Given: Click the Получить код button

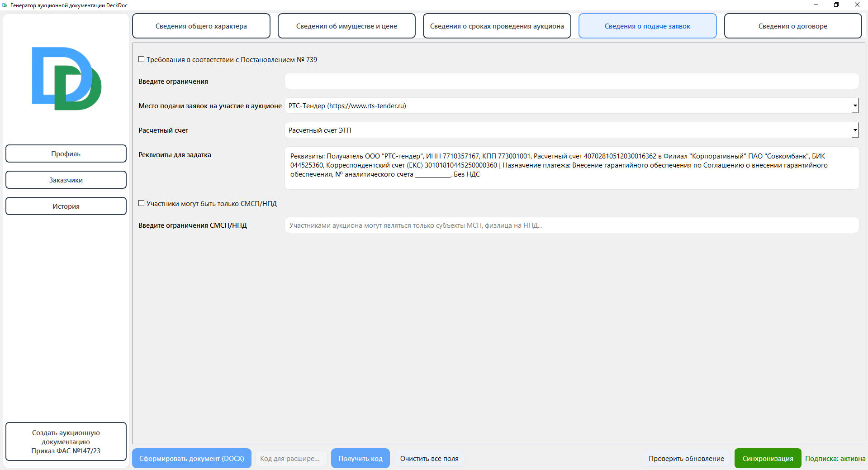Looking at the screenshot, I should click(x=360, y=458).
